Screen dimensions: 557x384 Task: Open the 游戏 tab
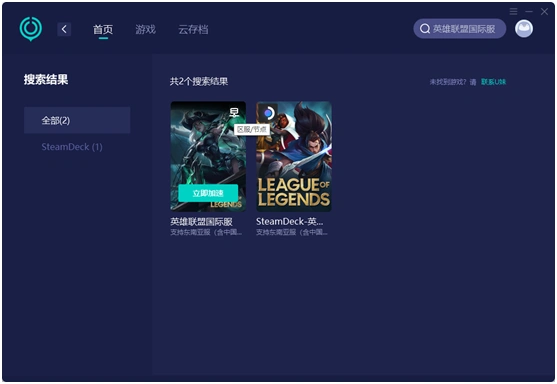click(x=145, y=29)
